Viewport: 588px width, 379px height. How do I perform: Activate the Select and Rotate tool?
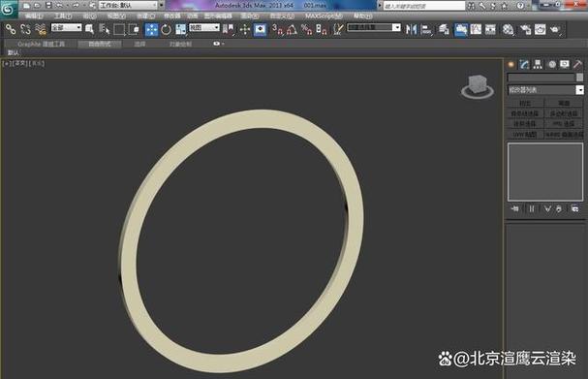(x=166, y=29)
